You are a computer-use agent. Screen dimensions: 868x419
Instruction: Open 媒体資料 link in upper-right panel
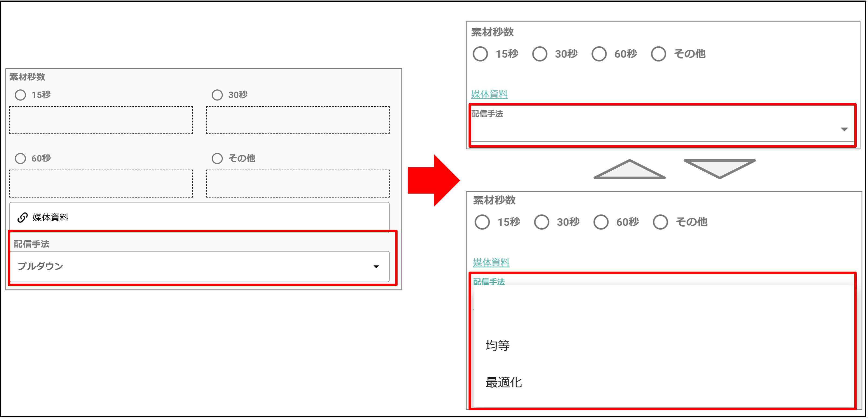489,94
